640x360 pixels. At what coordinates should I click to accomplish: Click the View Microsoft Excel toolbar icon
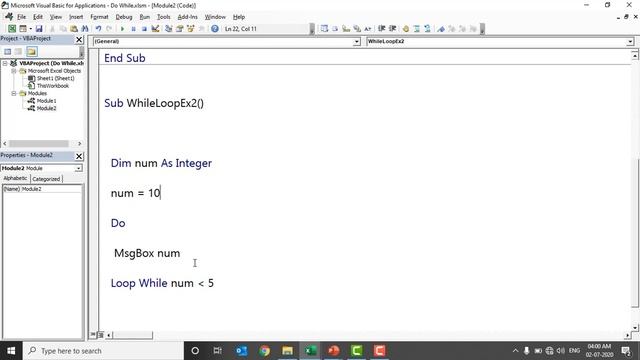[x=12, y=29]
